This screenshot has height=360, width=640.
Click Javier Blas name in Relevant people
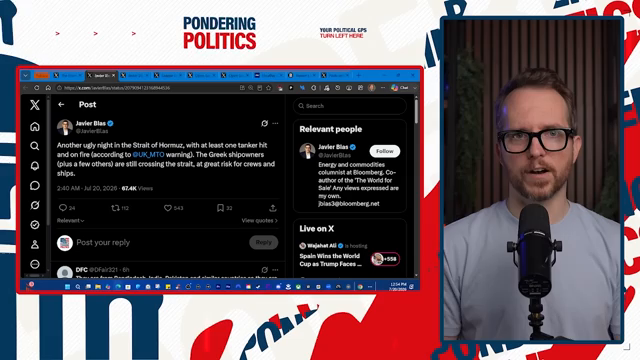(x=333, y=147)
